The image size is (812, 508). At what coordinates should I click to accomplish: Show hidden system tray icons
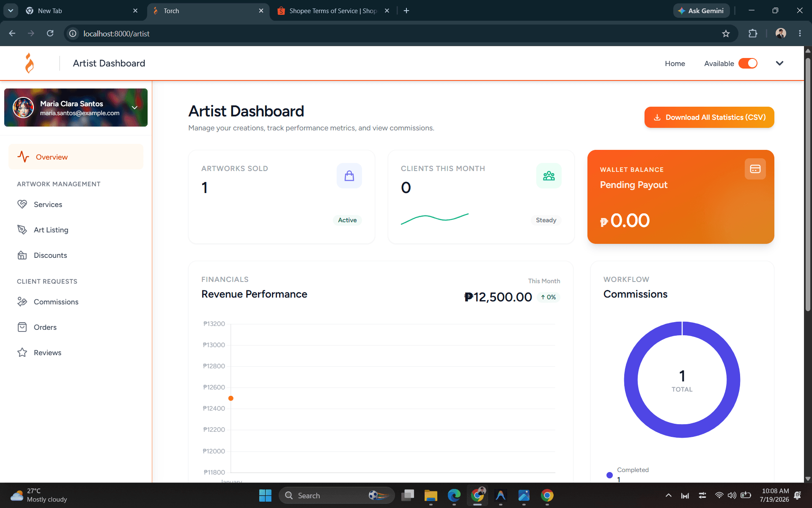pyautogui.click(x=668, y=495)
